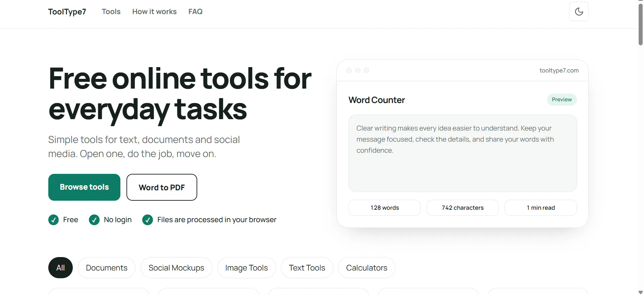
Task: Filter by Documents category
Action: tap(107, 268)
